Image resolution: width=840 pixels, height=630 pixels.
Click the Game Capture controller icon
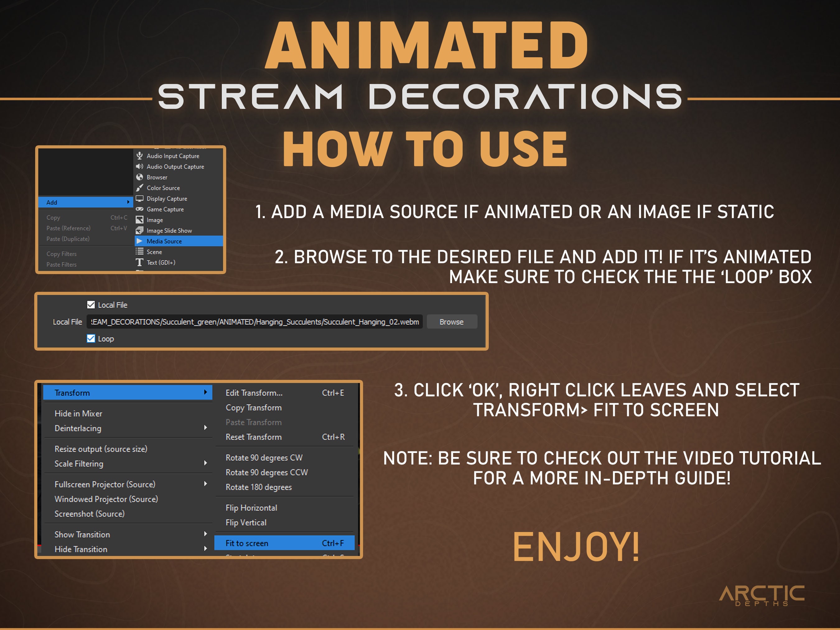pyautogui.click(x=139, y=209)
